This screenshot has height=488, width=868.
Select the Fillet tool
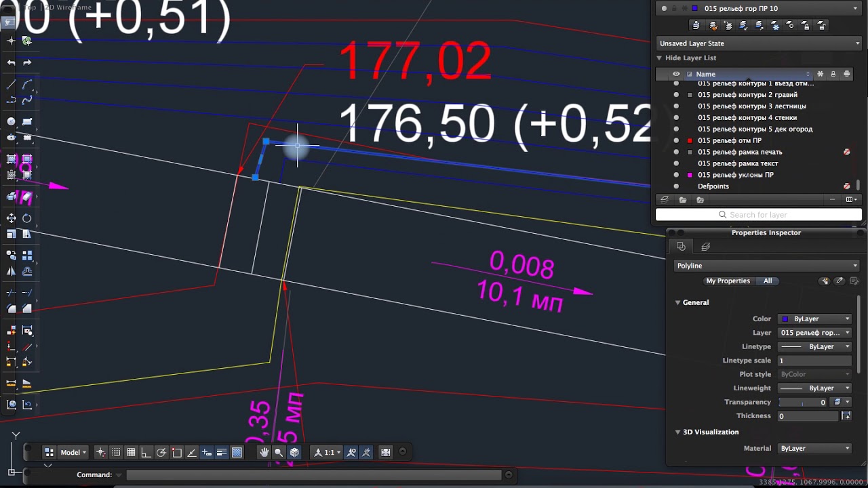coord(11,308)
